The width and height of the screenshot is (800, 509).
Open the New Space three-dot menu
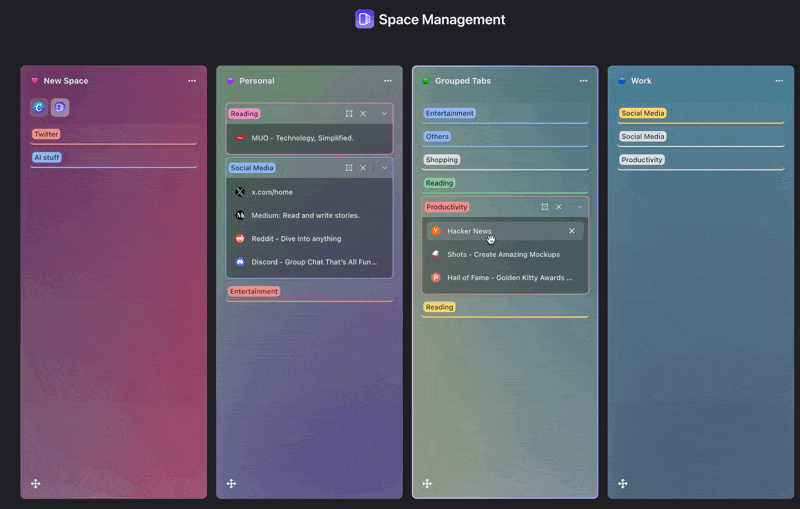click(192, 81)
